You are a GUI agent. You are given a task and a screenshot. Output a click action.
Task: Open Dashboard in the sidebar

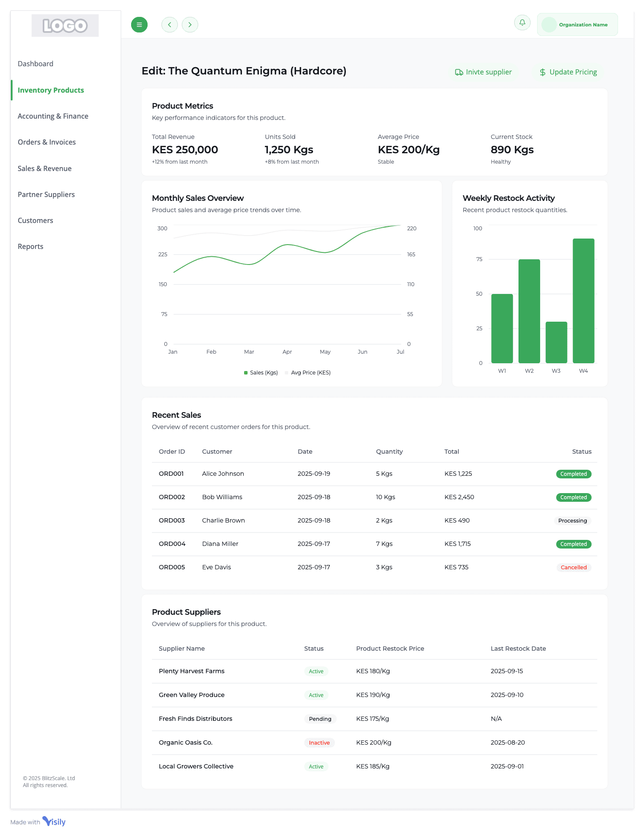tap(35, 64)
